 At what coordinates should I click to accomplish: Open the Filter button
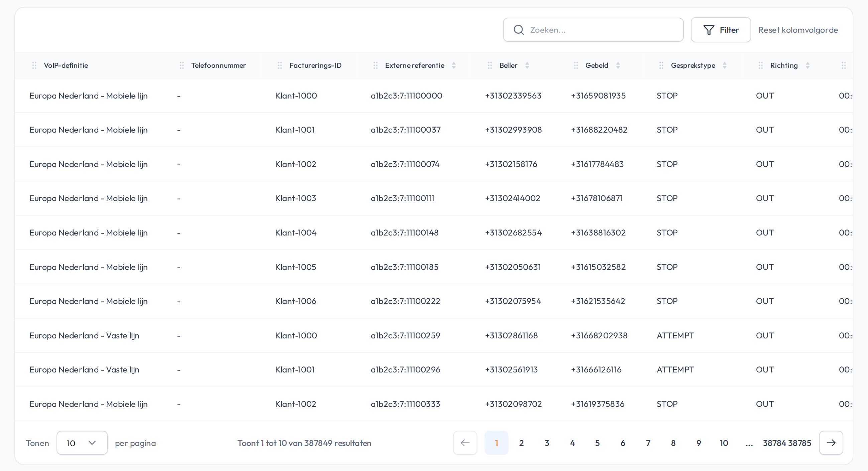click(x=721, y=30)
